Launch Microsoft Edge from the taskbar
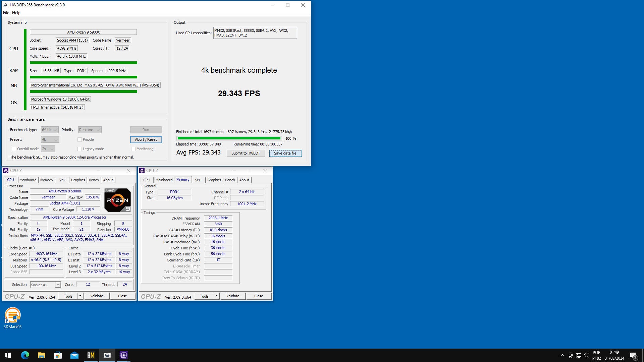The width and height of the screenshot is (644, 362). pos(25,355)
